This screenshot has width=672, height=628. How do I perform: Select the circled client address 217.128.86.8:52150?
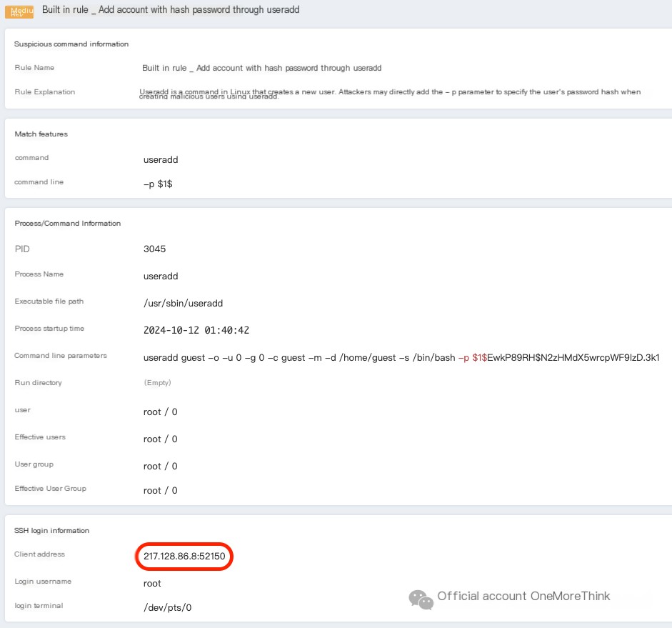[184, 555]
